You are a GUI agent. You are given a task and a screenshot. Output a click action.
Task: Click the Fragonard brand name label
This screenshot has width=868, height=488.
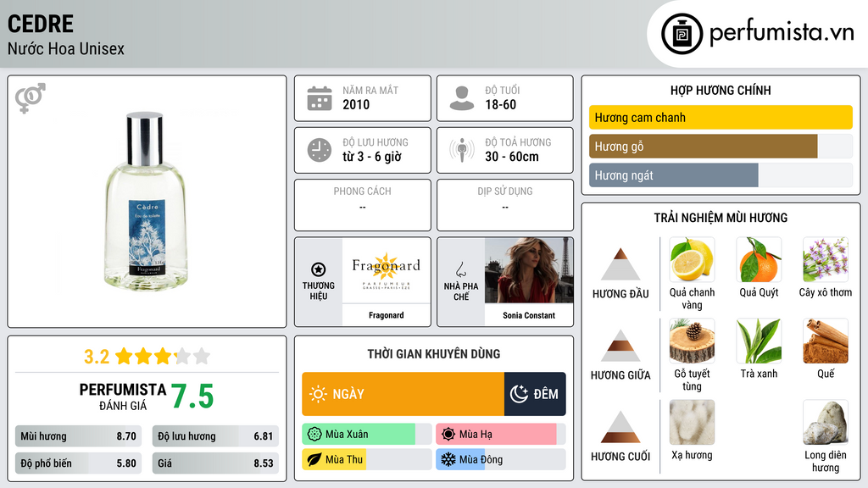point(386,315)
